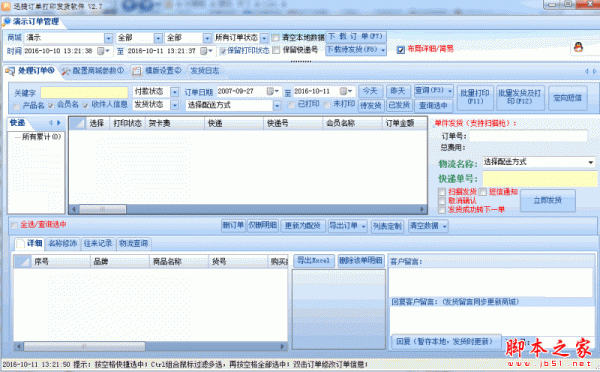Toggle 布局详细/简易 checkbox

pyautogui.click(x=401, y=50)
